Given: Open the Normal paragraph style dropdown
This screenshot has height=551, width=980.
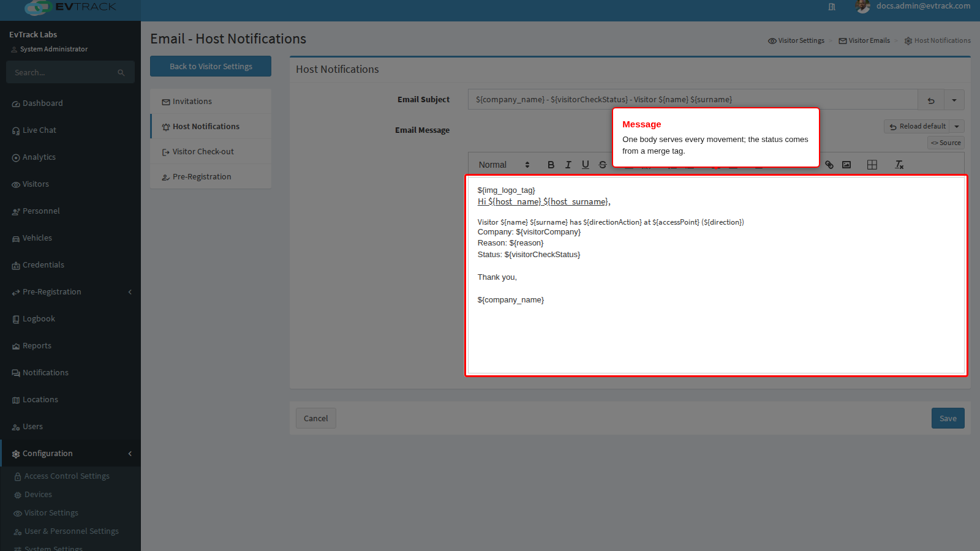Looking at the screenshot, I should point(503,165).
